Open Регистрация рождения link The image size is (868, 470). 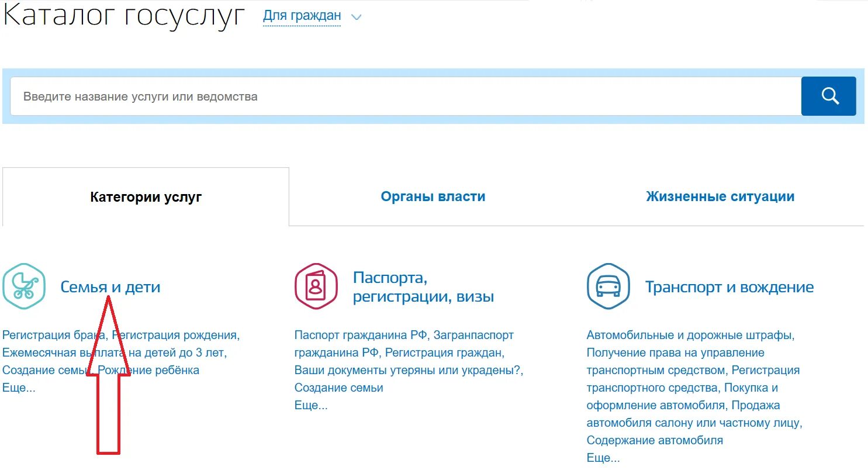click(175, 336)
